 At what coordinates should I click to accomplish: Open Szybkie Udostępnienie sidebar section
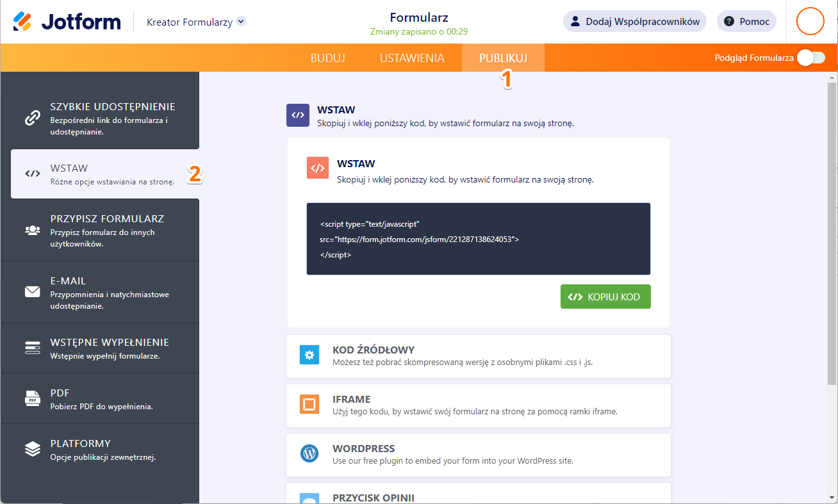(x=100, y=118)
